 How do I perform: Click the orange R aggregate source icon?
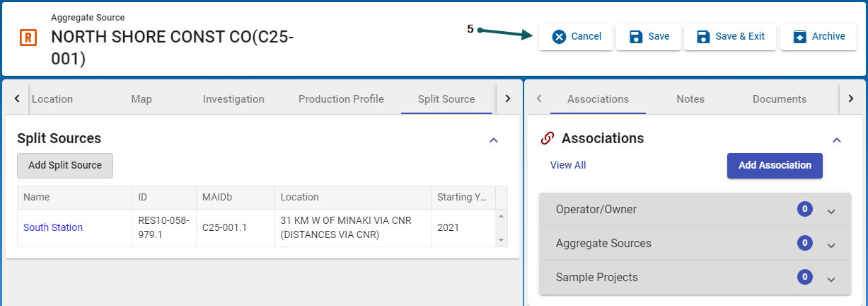[28, 38]
